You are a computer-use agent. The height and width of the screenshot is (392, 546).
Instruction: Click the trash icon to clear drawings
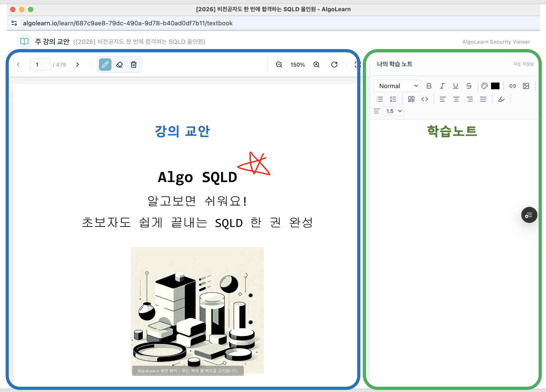click(x=134, y=65)
